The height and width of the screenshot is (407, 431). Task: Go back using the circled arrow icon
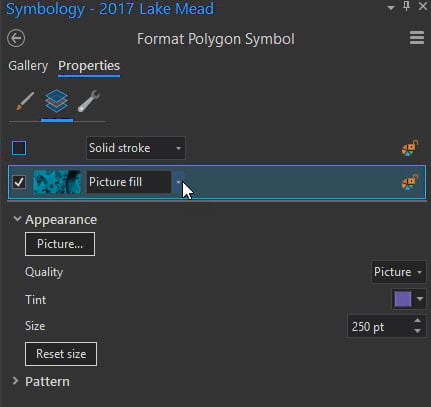coord(16,38)
